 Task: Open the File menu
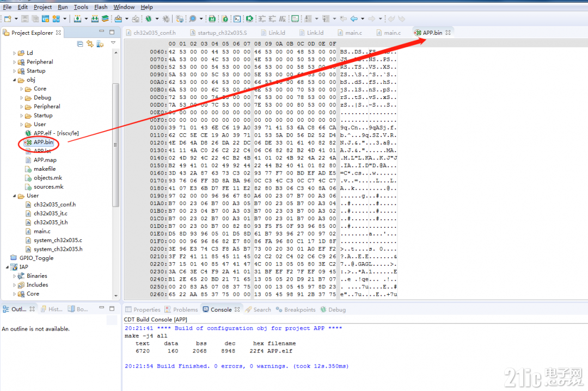(7, 7)
